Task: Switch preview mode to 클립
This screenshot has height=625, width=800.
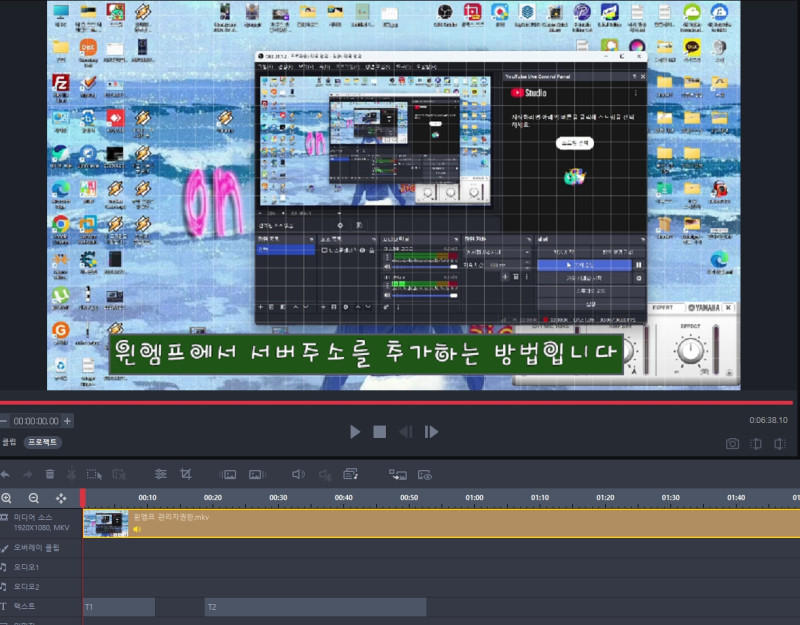Action: pos(9,442)
